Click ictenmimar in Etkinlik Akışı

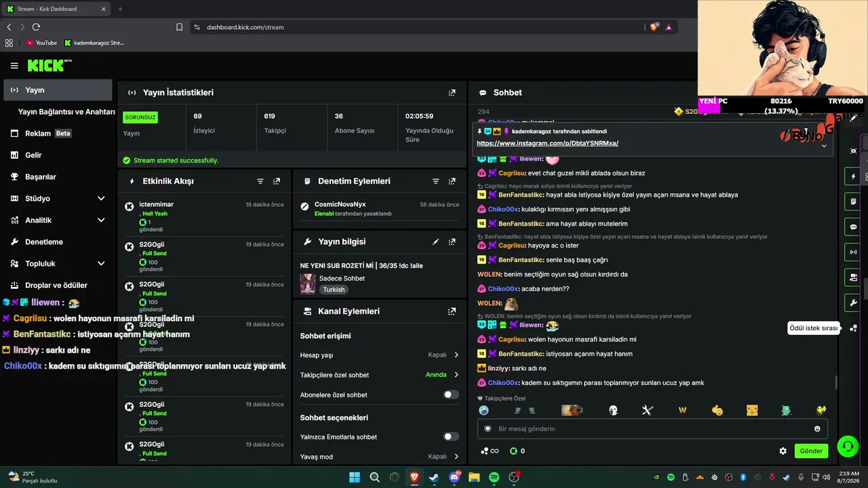tap(156, 205)
